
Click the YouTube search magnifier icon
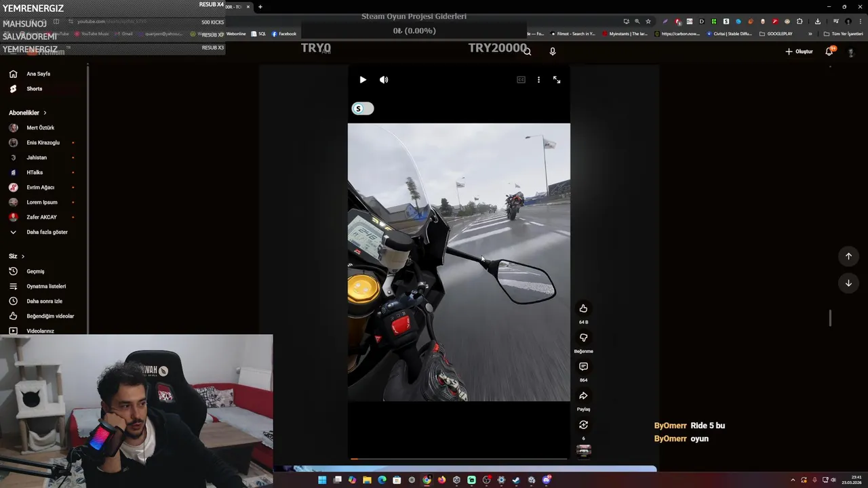pos(527,52)
